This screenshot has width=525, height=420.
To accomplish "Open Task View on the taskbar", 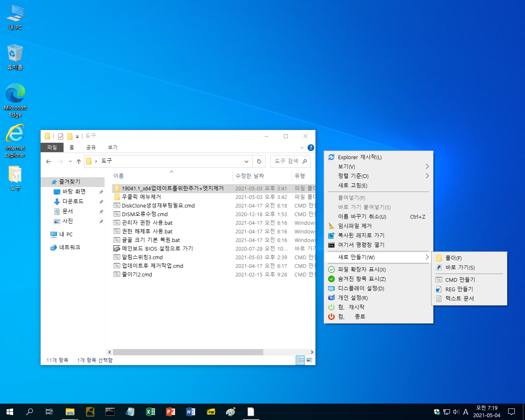I will pos(49,412).
